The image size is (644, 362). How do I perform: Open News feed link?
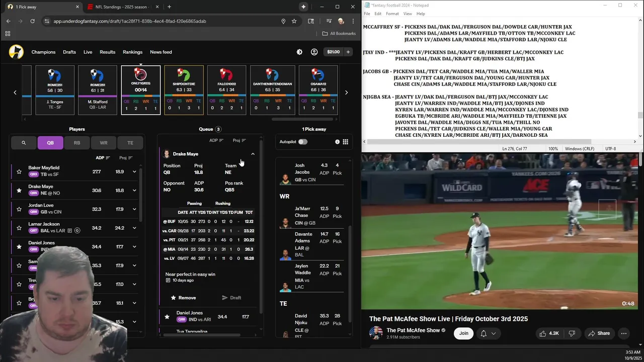(x=160, y=52)
